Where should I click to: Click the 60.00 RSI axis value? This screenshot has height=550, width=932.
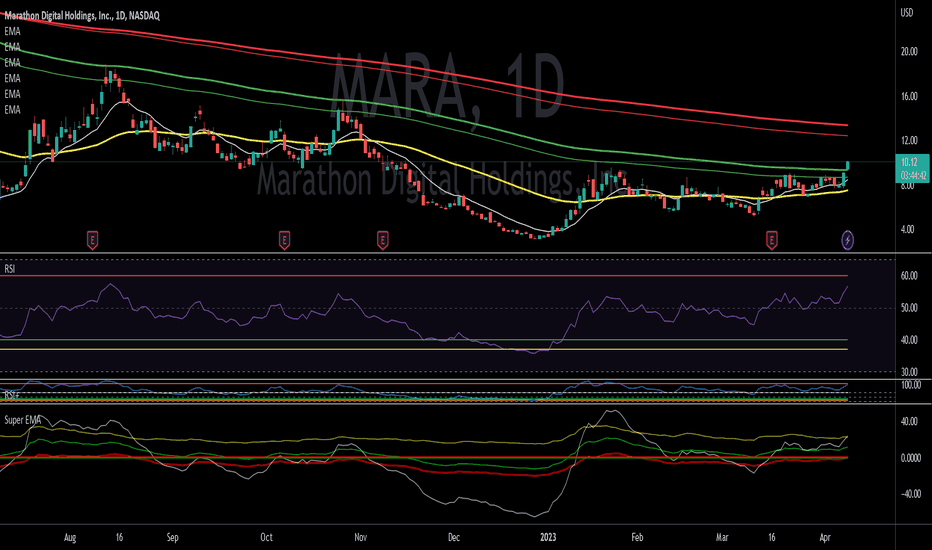909,276
